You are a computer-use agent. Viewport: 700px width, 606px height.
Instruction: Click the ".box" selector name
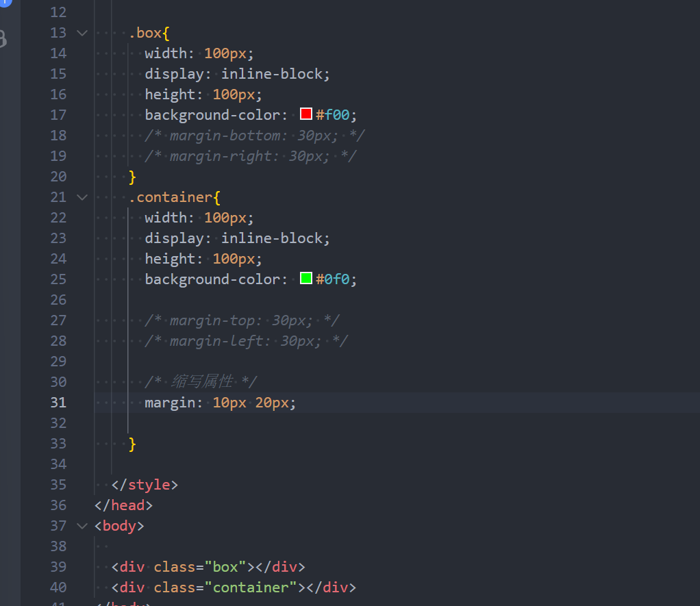[x=145, y=33]
